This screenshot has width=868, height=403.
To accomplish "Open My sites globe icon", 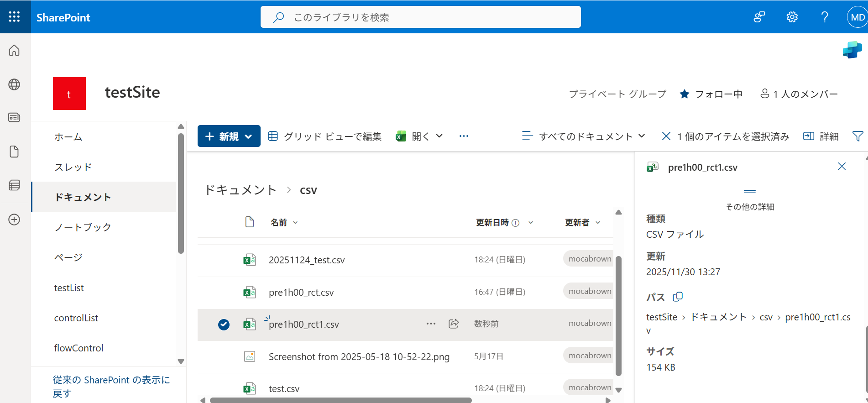I will 14,84.
